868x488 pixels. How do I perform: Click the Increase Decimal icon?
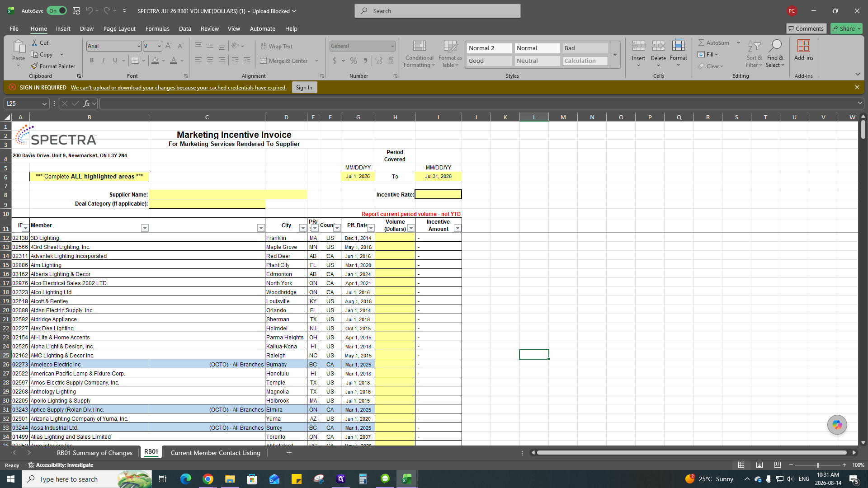(x=379, y=61)
